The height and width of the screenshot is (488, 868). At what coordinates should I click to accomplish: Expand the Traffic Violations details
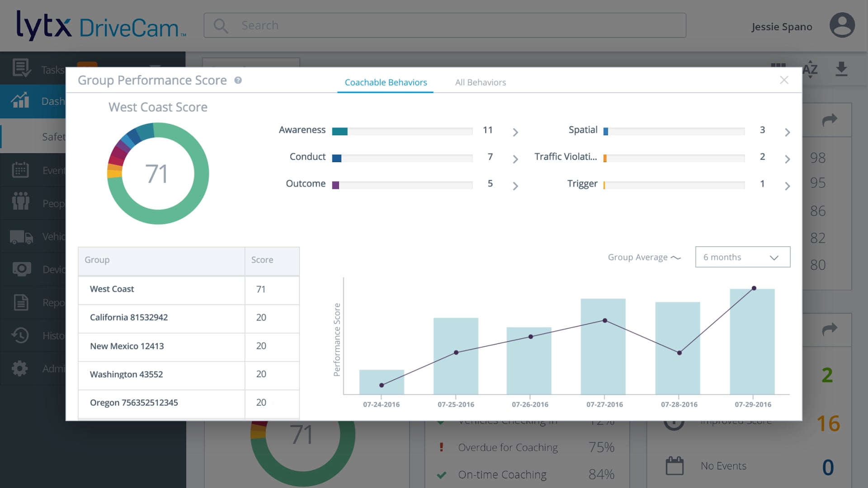click(x=788, y=159)
